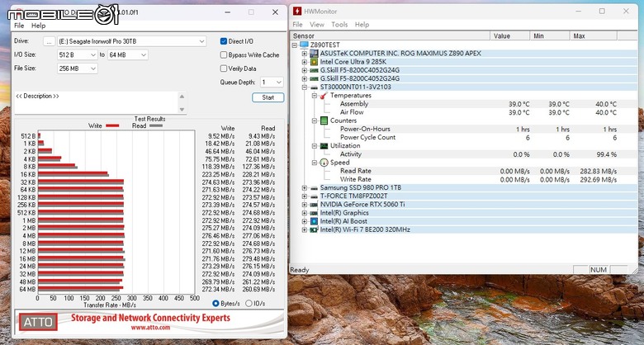Open the Drive selection dropdown

pyautogui.click(x=131, y=41)
